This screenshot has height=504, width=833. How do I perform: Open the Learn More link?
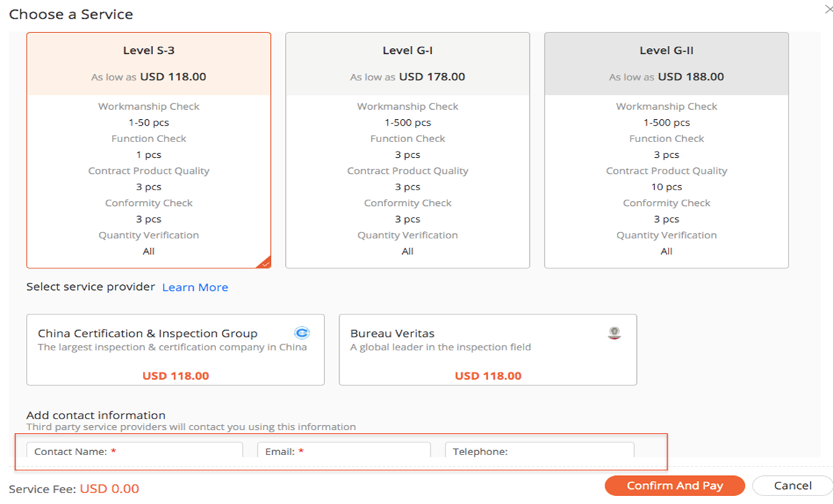[x=195, y=287]
